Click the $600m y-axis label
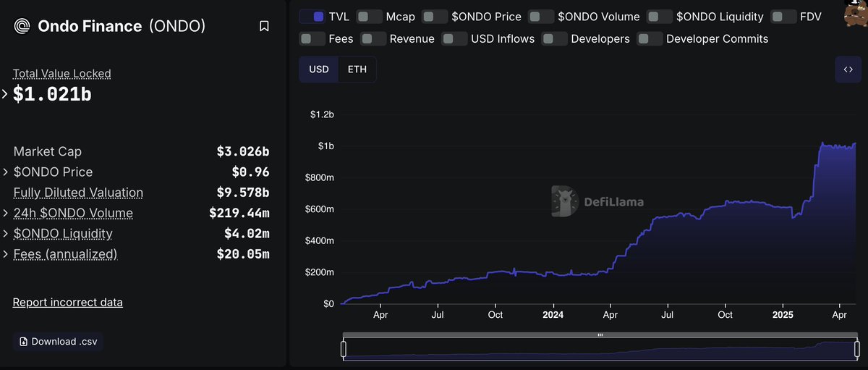The image size is (868, 370). pyautogui.click(x=320, y=209)
